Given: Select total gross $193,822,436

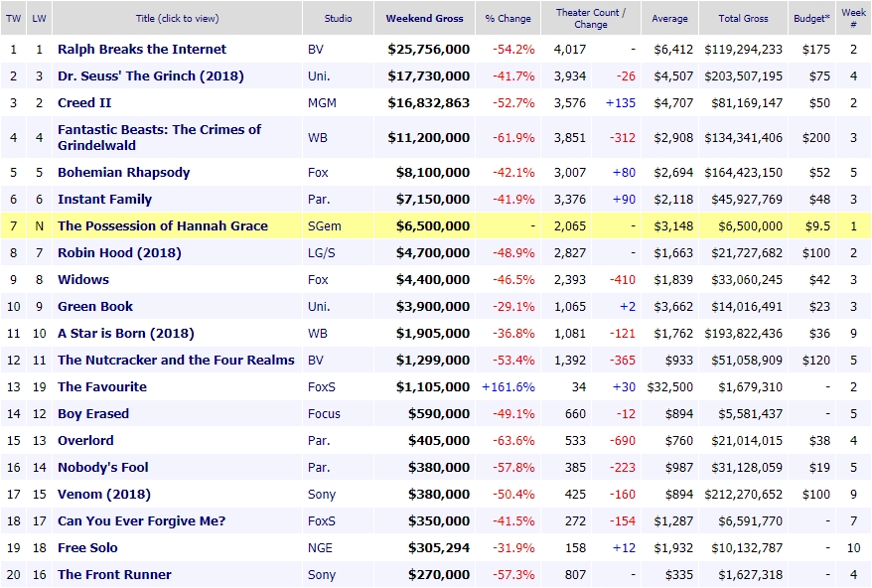Looking at the screenshot, I should [x=743, y=333].
